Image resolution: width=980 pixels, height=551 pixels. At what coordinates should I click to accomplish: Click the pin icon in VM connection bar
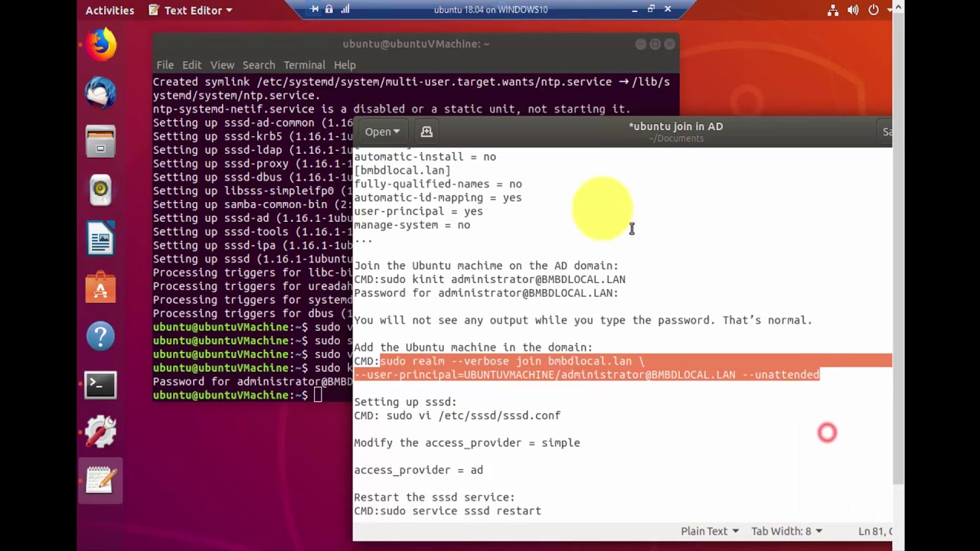[315, 9]
